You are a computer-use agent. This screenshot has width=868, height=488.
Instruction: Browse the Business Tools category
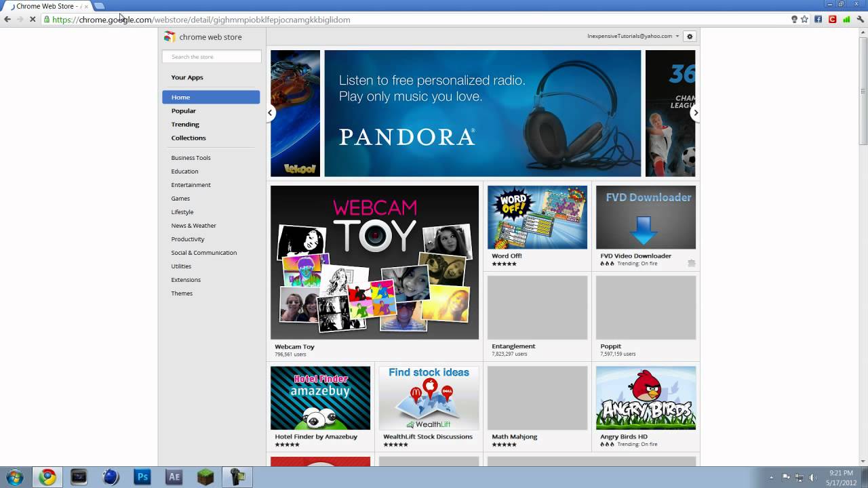(x=191, y=158)
